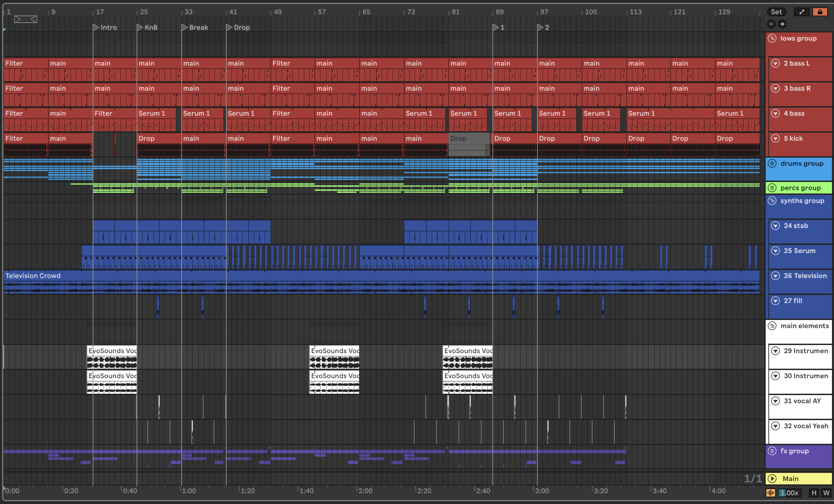Click the H optimize height button
The height and width of the screenshot is (504, 834).
point(814,493)
